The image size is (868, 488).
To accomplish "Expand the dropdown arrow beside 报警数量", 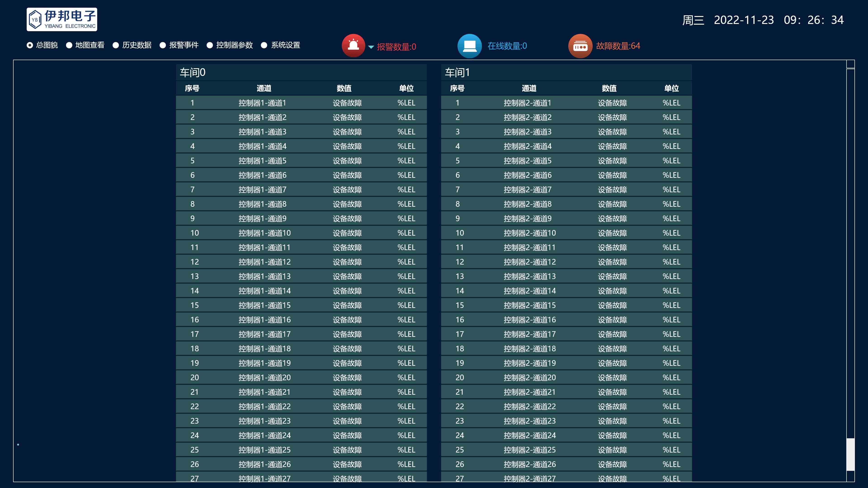I will pyautogui.click(x=371, y=47).
